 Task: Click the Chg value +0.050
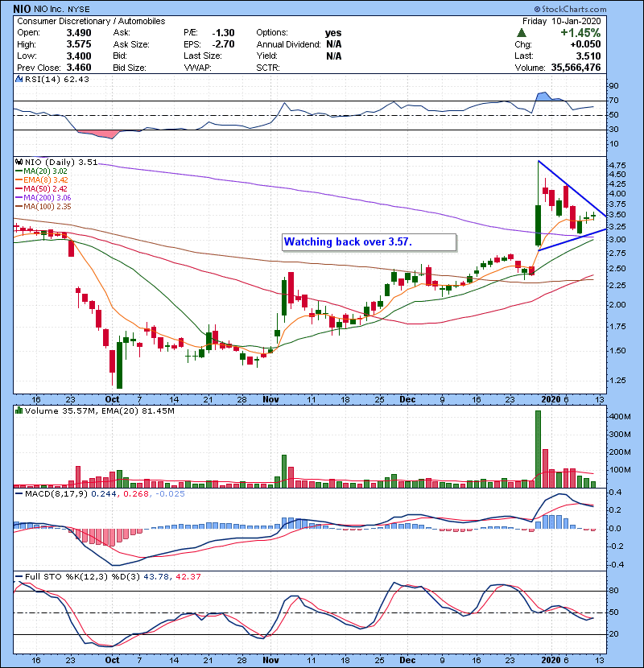tap(585, 44)
